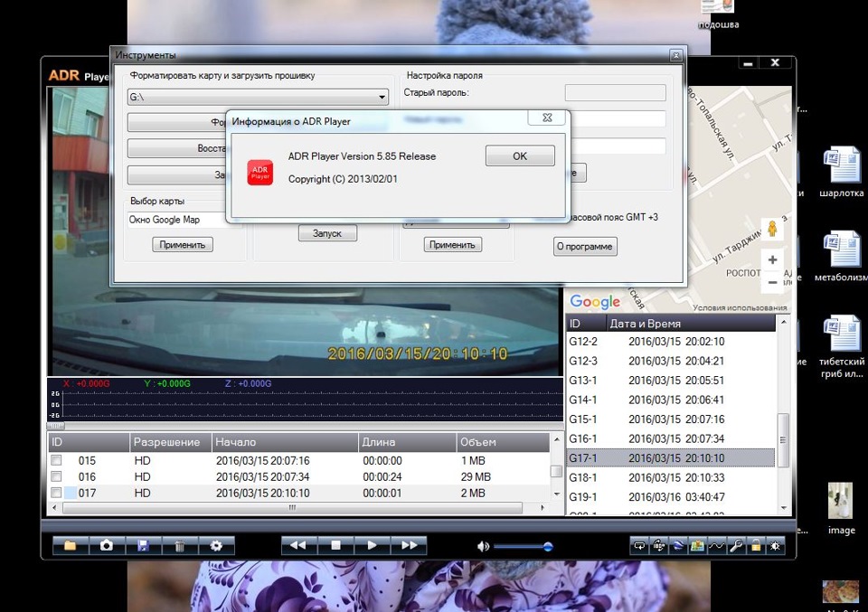Click the trash delete icon
The height and width of the screenshot is (612, 868).
[x=180, y=546]
